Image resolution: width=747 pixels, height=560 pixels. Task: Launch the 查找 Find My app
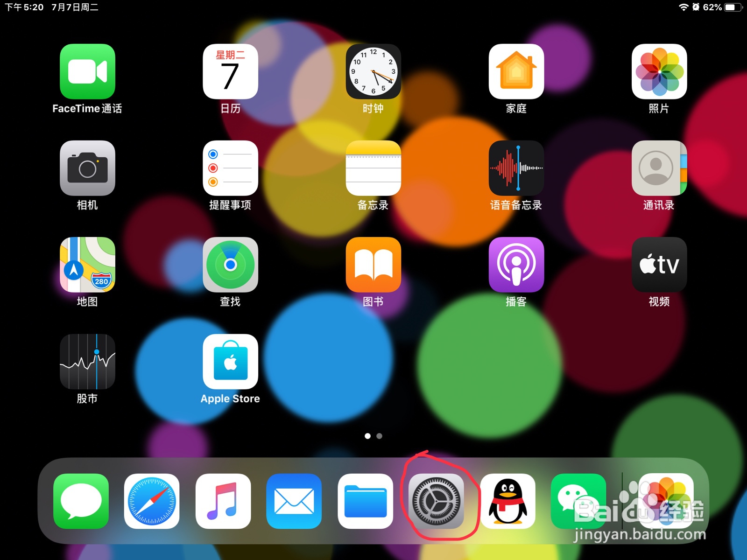coord(230,265)
